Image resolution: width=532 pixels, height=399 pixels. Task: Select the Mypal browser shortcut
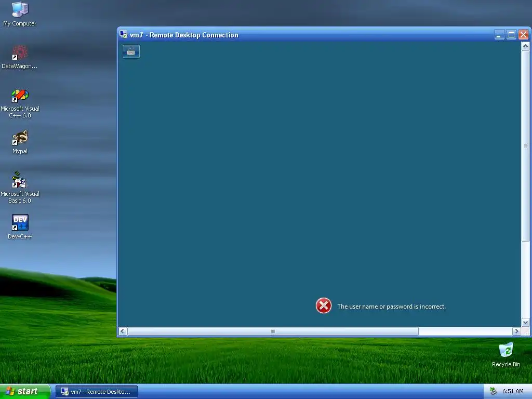click(20, 142)
